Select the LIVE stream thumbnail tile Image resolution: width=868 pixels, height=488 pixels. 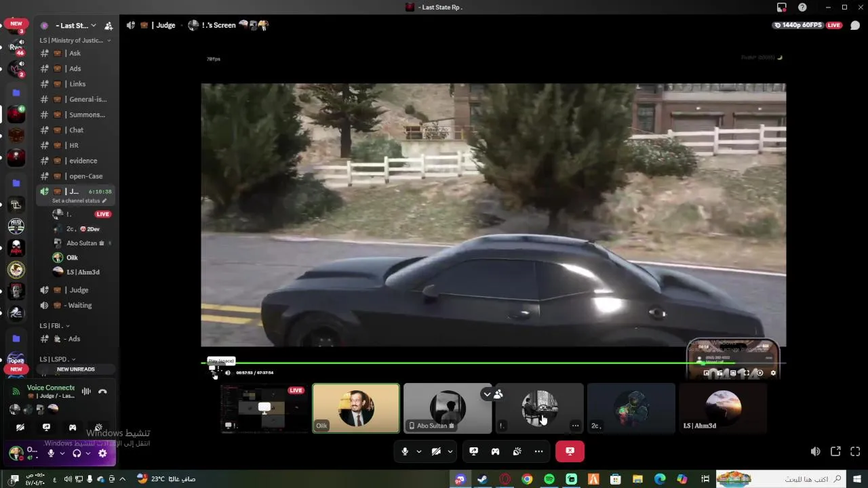coord(264,408)
